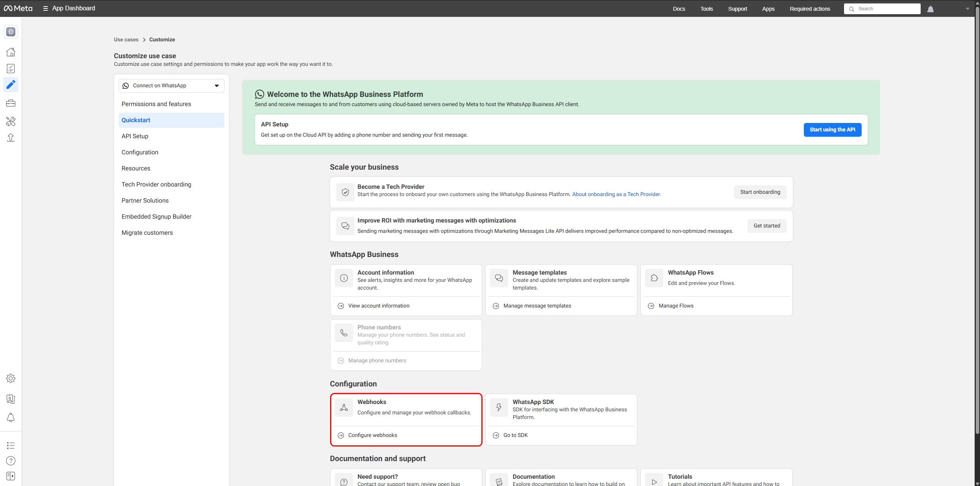Open the notifications bell in top bar
The width and height of the screenshot is (980, 486).
pyautogui.click(x=931, y=9)
